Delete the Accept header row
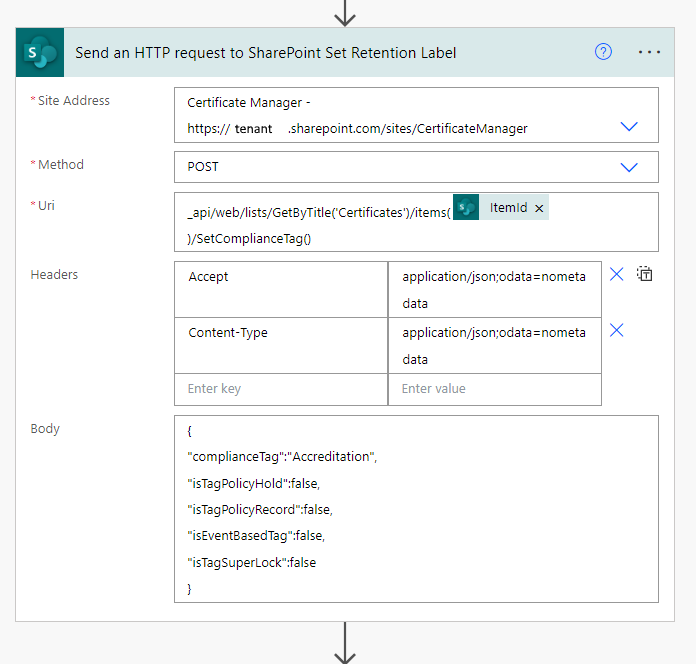The image size is (696, 664). pos(617,274)
